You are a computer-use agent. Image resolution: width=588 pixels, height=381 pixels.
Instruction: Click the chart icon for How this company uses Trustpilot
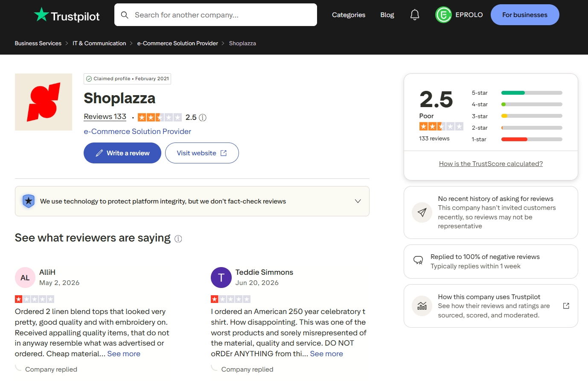click(422, 306)
